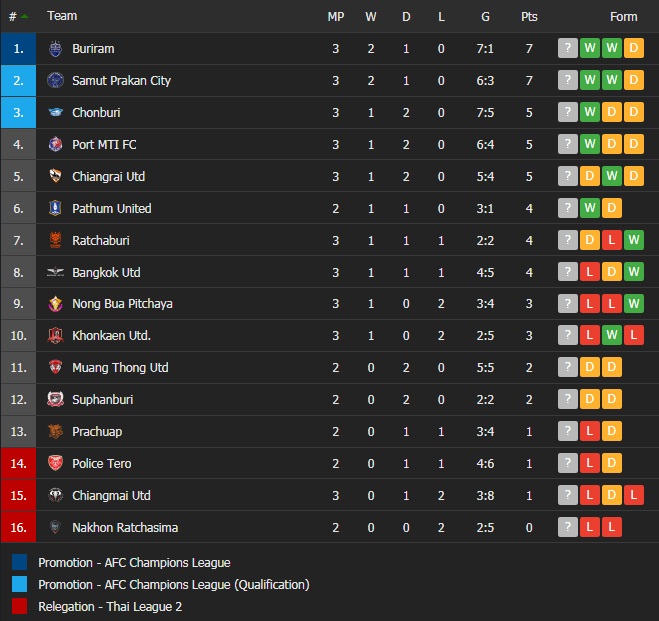Screen dimensions: 659x621
Task: Click the red Relegation legend swatch
Action: pyautogui.click(x=20, y=606)
